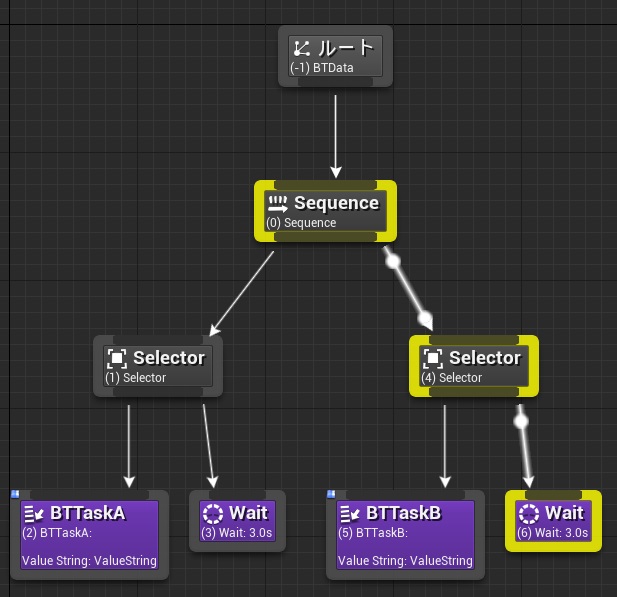This screenshot has height=597, width=617.
Task: Click the blueprint badge icon above BTTaskA
Action: pos(15,493)
